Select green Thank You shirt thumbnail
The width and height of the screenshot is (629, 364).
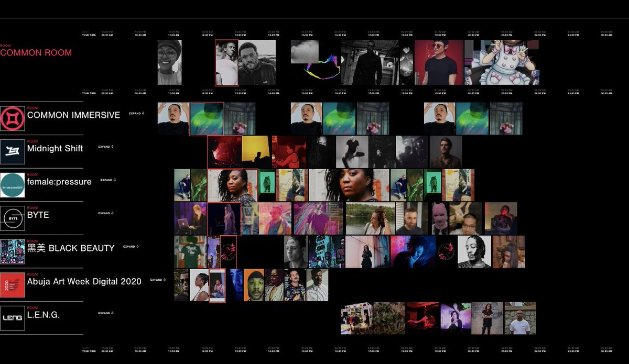190,252
